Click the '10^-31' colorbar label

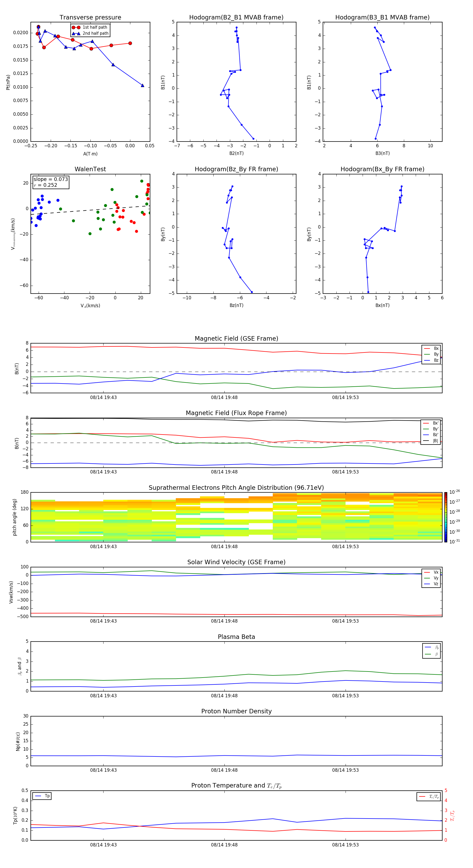click(x=455, y=542)
